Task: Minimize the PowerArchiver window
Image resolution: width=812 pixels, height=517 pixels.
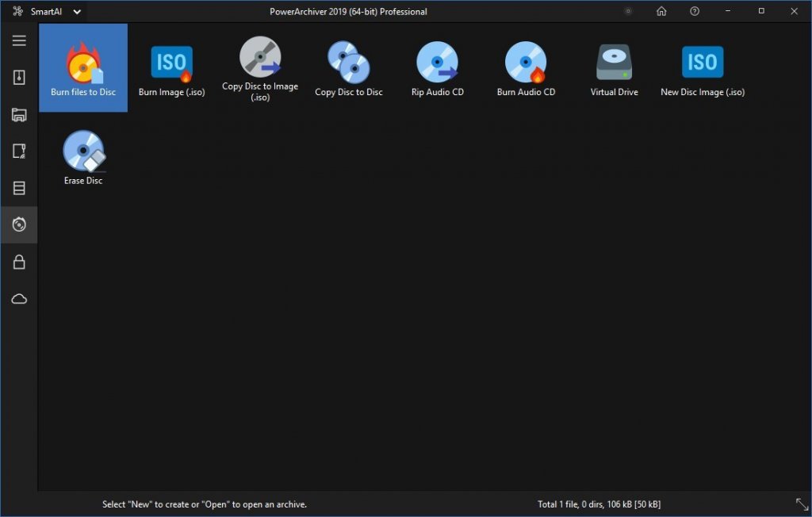Action: tap(728, 11)
